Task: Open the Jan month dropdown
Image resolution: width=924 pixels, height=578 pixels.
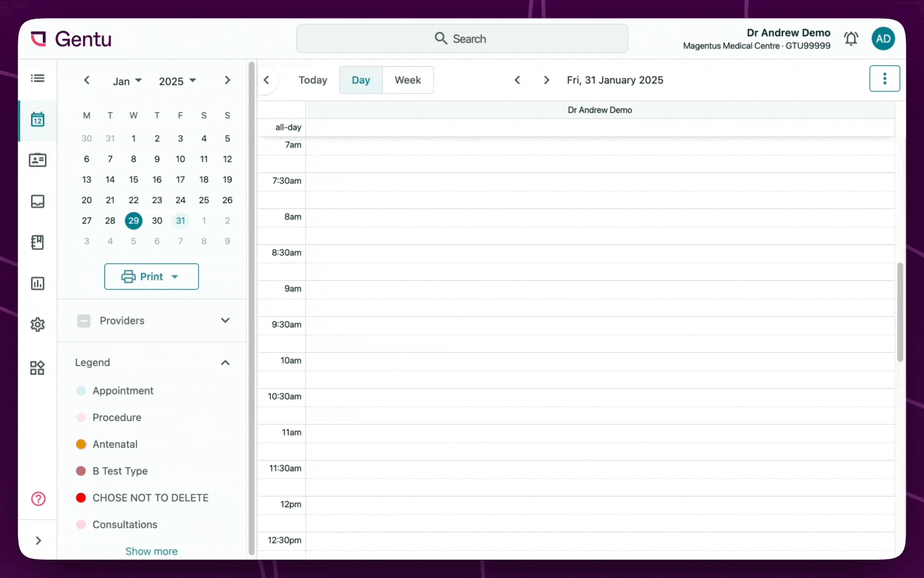Action: [127, 81]
